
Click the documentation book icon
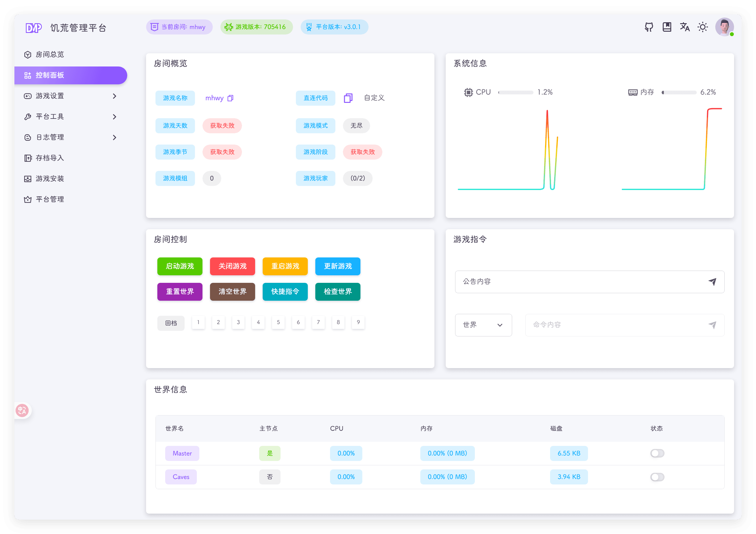tap(667, 27)
